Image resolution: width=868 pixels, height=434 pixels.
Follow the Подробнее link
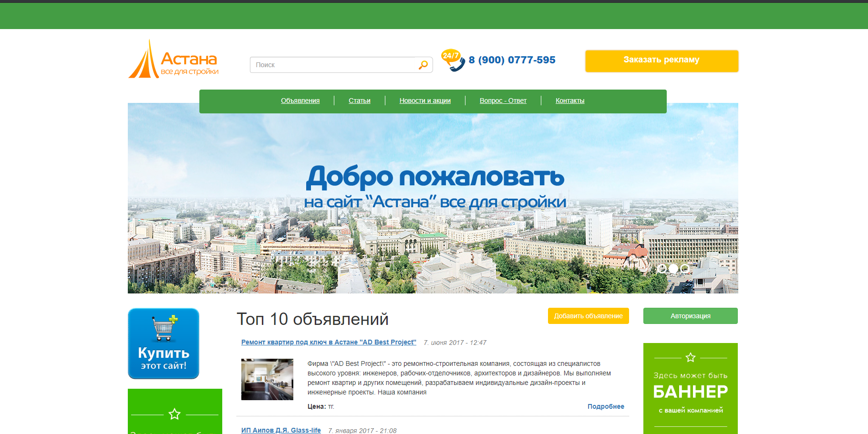click(x=606, y=406)
